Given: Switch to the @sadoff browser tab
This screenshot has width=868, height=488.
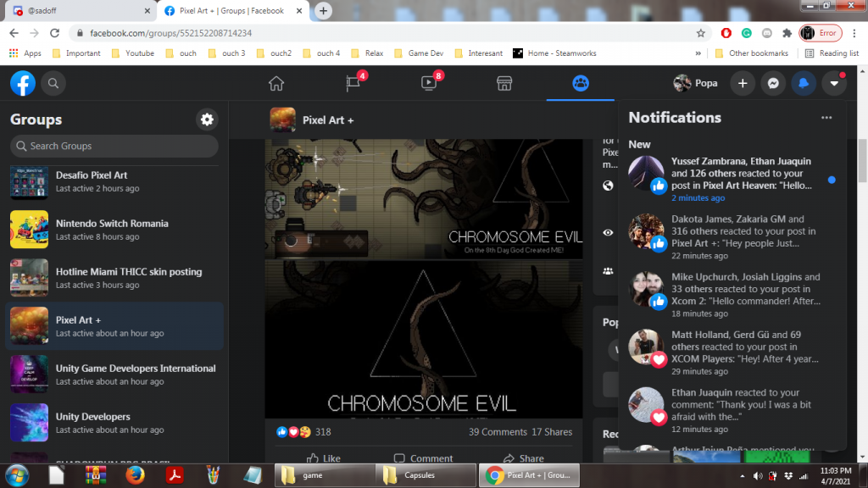Looking at the screenshot, I should (x=82, y=11).
